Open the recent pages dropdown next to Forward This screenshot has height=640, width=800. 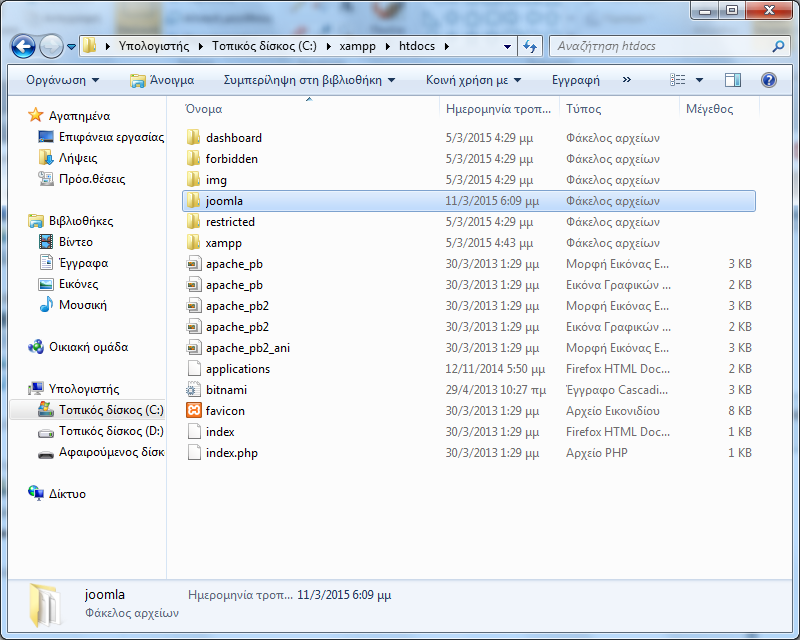pyautogui.click(x=71, y=46)
